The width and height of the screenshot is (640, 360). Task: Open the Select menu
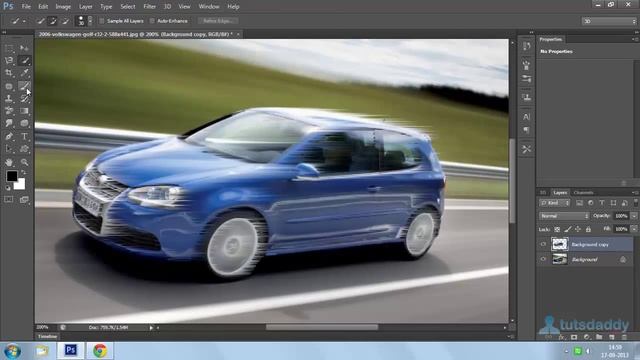coord(127,7)
